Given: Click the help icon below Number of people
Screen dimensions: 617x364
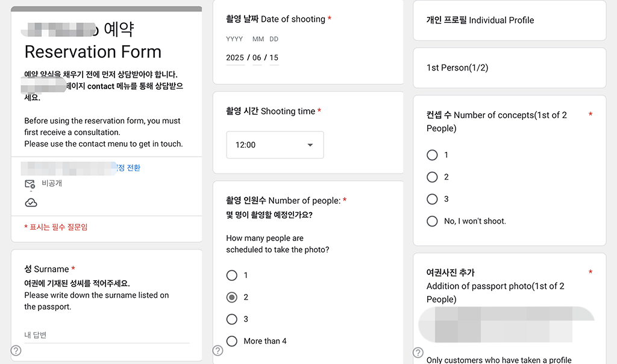Looking at the screenshot, I should [217, 350].
